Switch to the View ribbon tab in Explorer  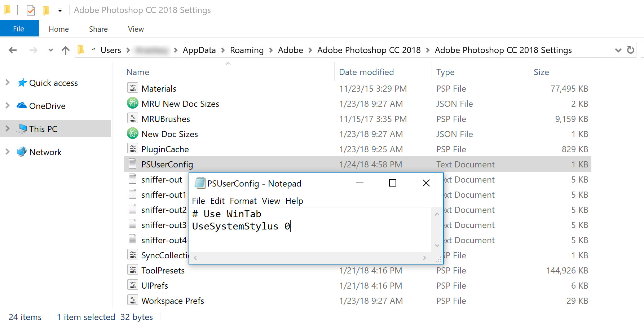coord(136,29)
